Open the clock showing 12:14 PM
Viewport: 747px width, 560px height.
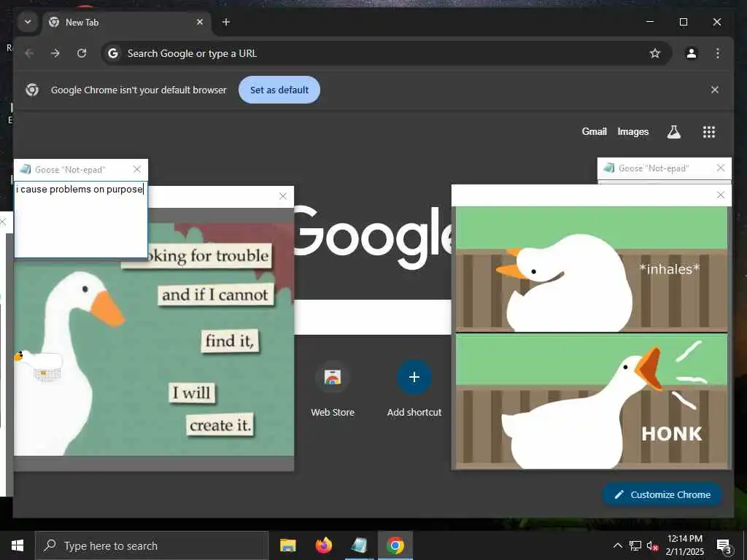684,545
